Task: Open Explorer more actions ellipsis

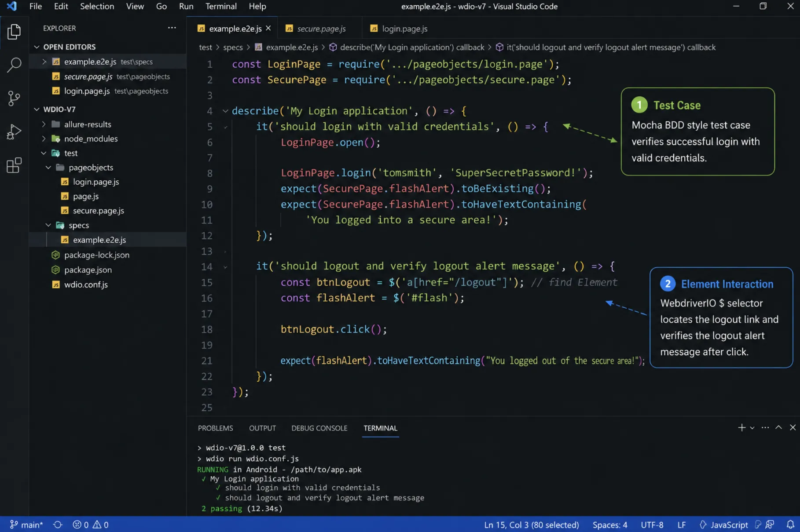Action: tap(172, 28)
